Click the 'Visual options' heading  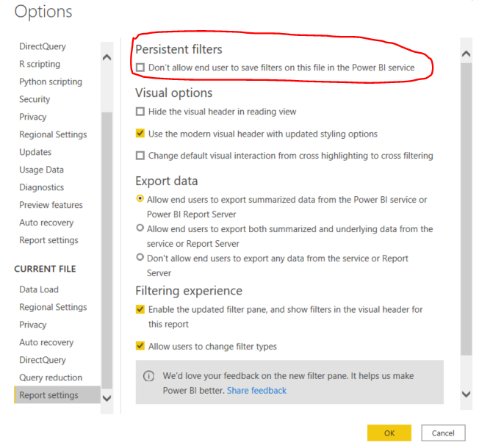pos(174,93)
